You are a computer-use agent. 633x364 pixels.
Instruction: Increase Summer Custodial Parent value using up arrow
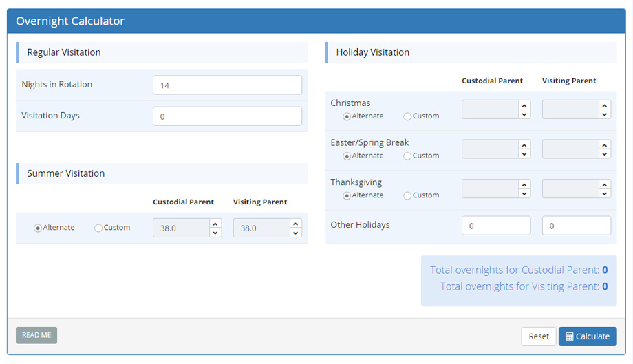click(x=215, y=223)
